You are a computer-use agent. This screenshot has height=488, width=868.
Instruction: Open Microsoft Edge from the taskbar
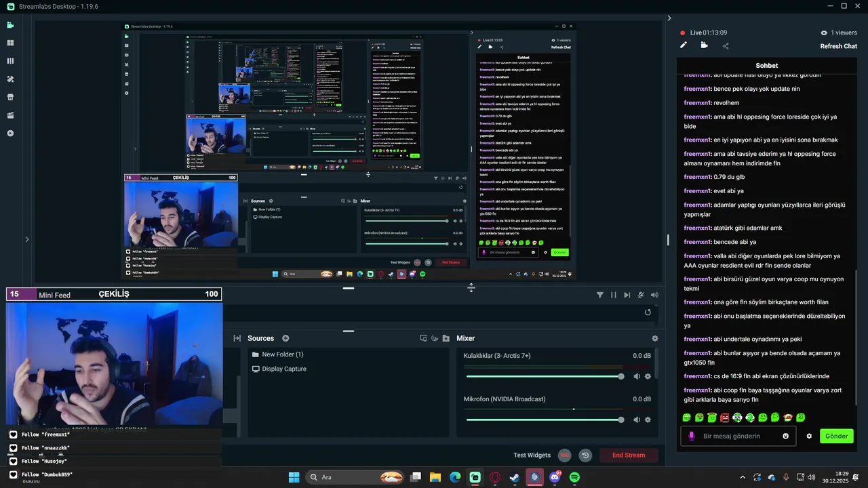pyautogui.click(x=455, y=477)
